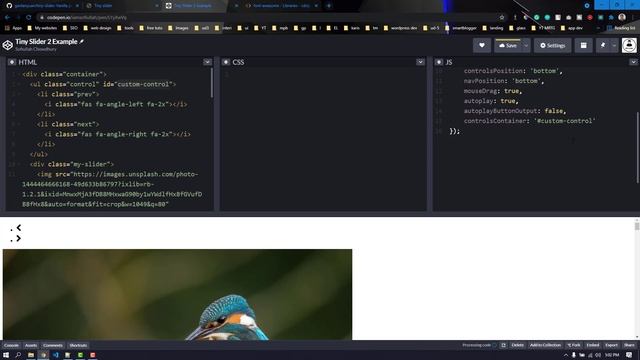Fork this pen

tap(574, 345)
